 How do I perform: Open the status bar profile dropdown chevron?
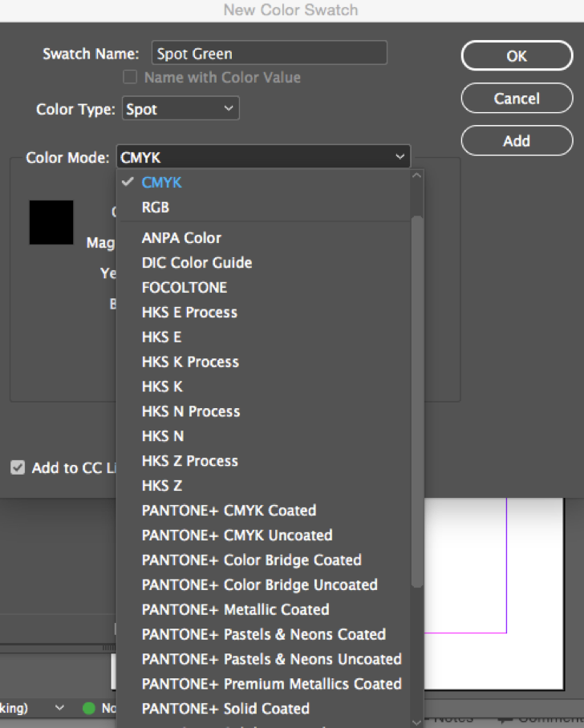(59, 708)
